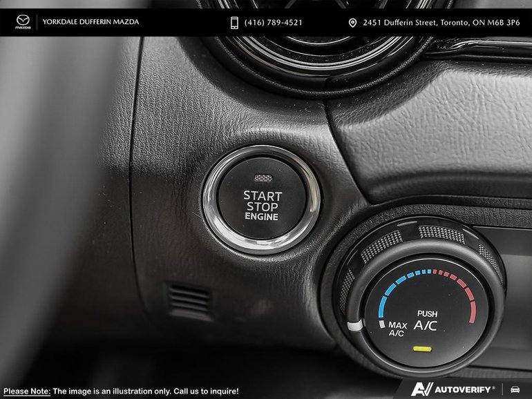Click the indicator light above START text
Image resolution: width=532 pixels, height=399 pixels.
tap(262, 177)
